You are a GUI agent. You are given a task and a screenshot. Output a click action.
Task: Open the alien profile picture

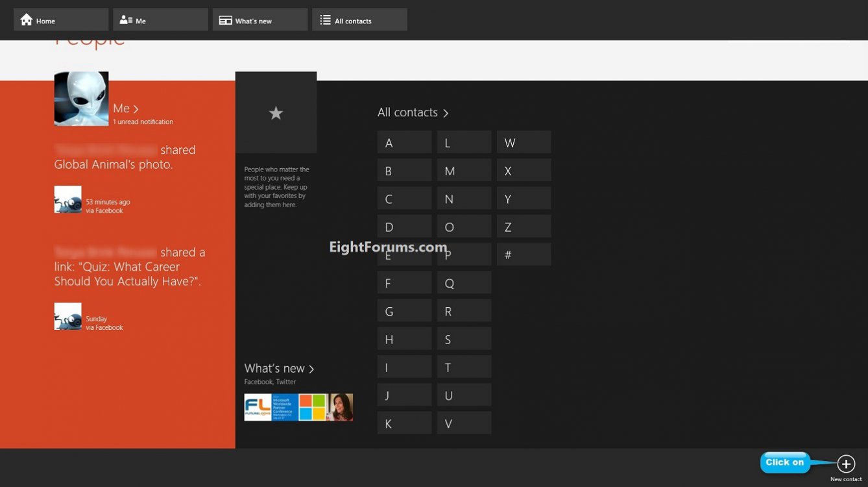pos(81,99)
